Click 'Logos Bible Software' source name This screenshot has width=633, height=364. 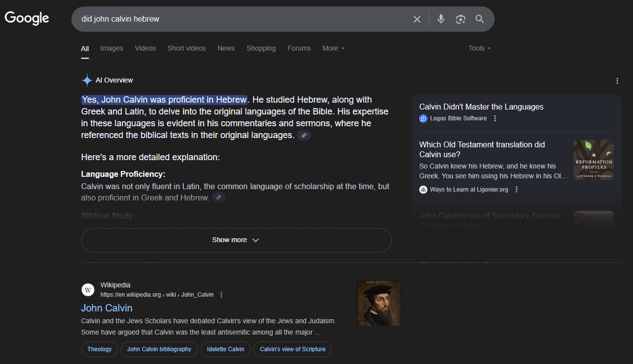(x=458, y=118)
